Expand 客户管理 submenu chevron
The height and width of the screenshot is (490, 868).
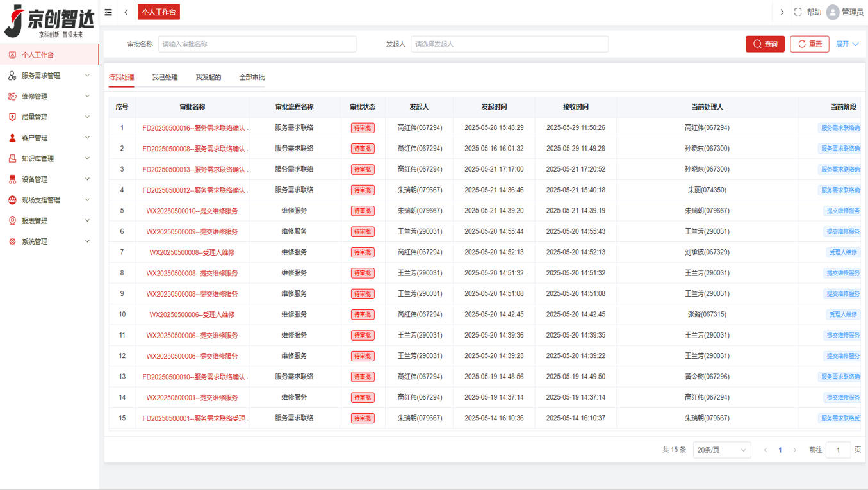pyautogui.click(x=87, y=138)
